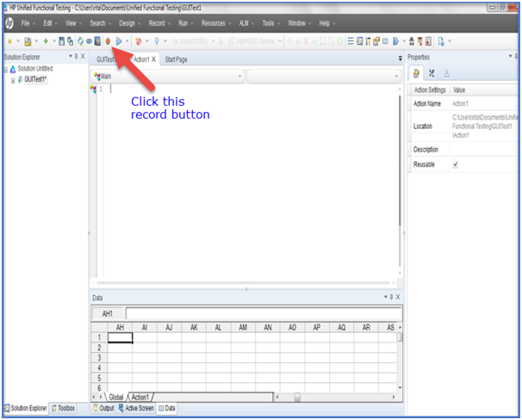
Task: Open dropdown arrow next to New star
Action: click(18, 41)
